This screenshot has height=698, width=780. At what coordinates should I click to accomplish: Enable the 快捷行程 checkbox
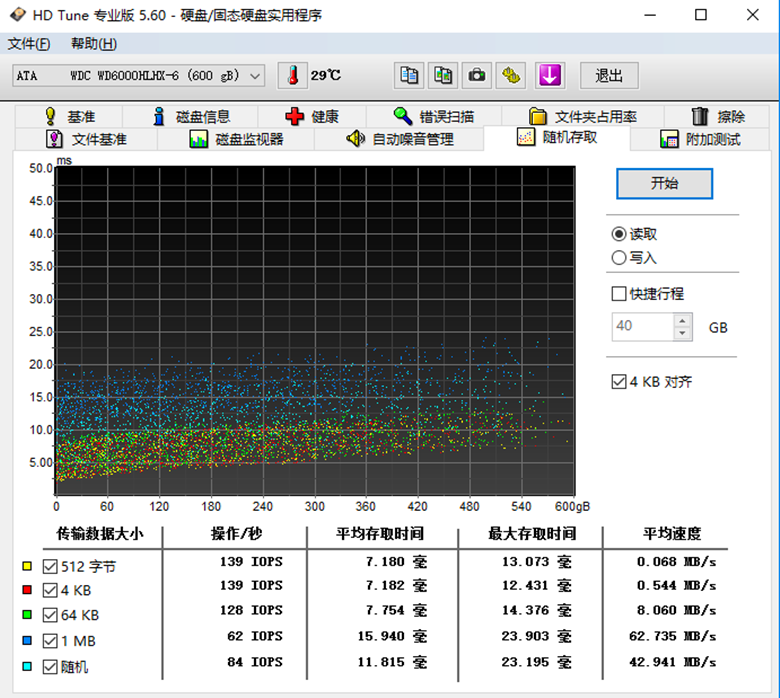[x=619, y=294]
